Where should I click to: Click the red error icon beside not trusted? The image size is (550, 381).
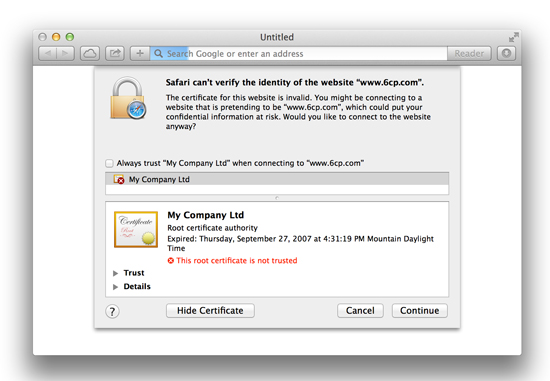click(170, 261)
